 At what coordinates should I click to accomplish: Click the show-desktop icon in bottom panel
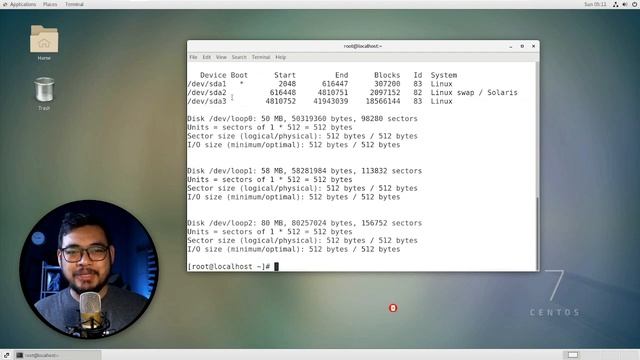coord(6,355)
